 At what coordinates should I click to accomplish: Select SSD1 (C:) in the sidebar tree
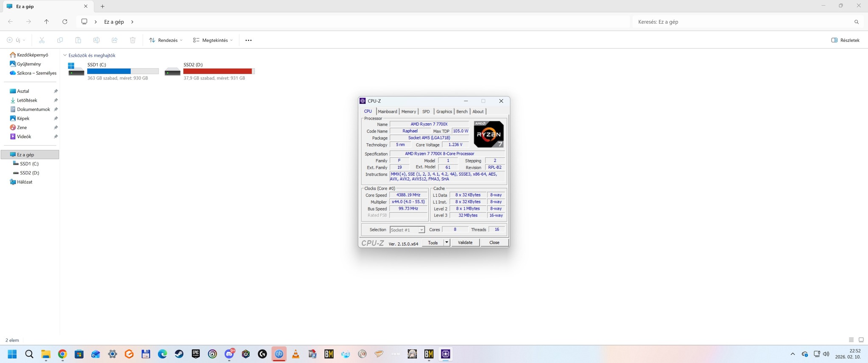coord(30,163)
